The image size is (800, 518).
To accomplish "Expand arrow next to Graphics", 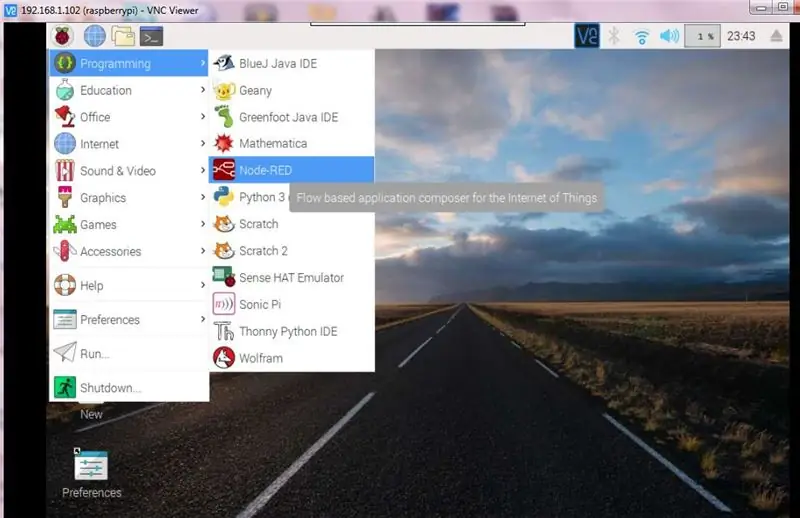I will coord(203,197).
